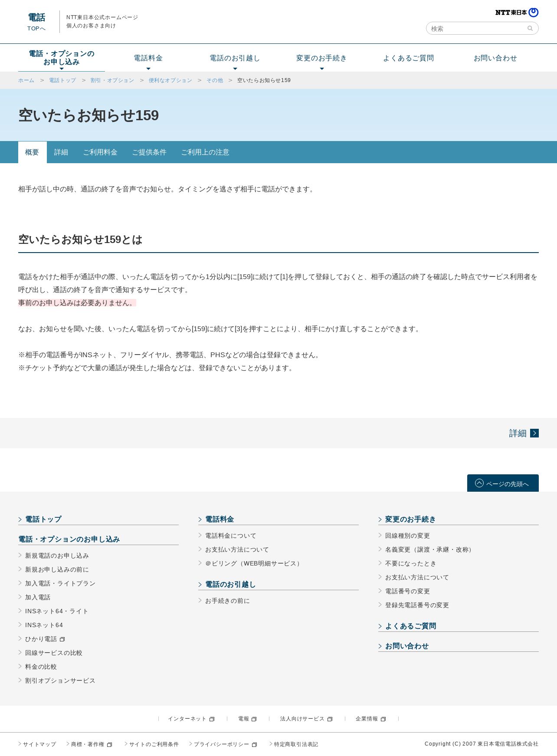Select the 概要 tab
557x756 pixels.
point(32,152)
